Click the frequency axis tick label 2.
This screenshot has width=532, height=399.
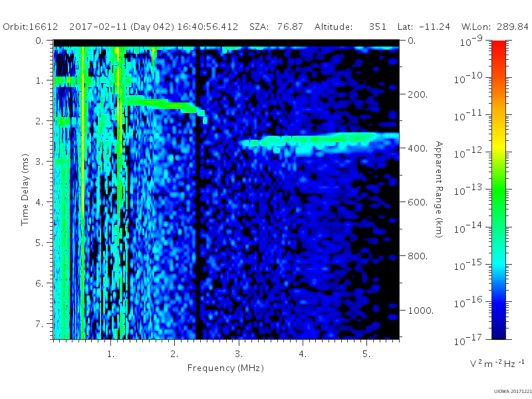click(x=174, y=354)
